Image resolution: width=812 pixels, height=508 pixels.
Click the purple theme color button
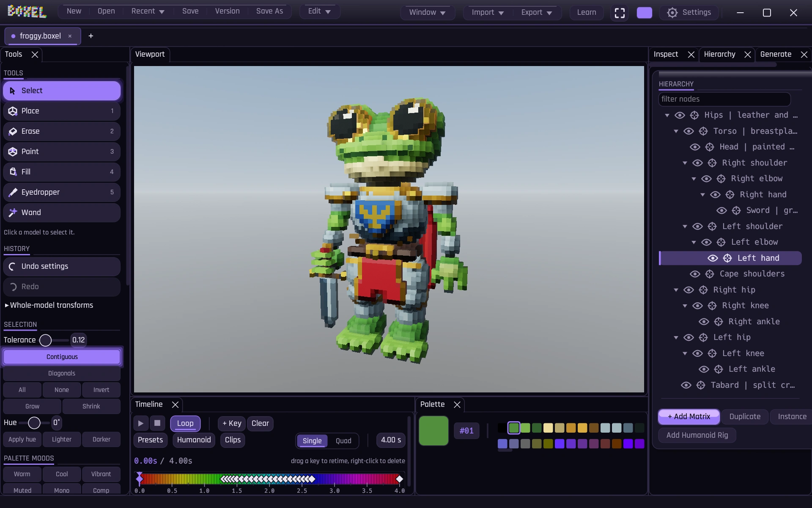[x=644, y=13]
